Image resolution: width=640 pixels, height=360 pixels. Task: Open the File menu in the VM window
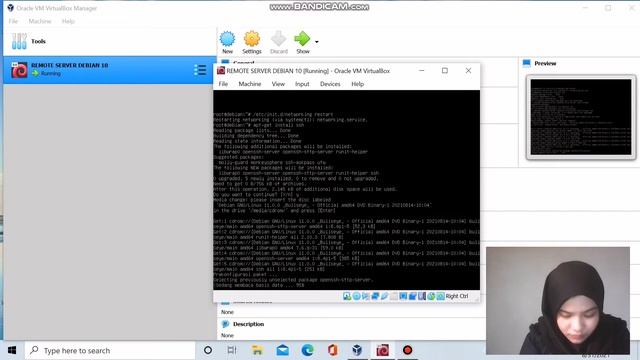(223, 84)
